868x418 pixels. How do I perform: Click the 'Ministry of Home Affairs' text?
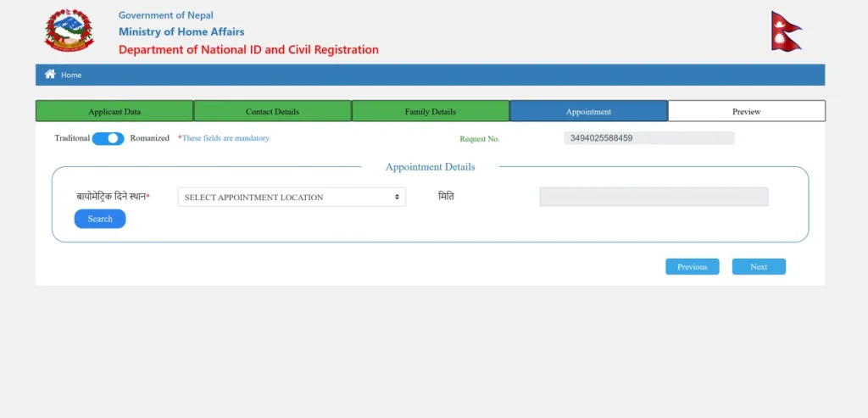(x=181, y=31)
